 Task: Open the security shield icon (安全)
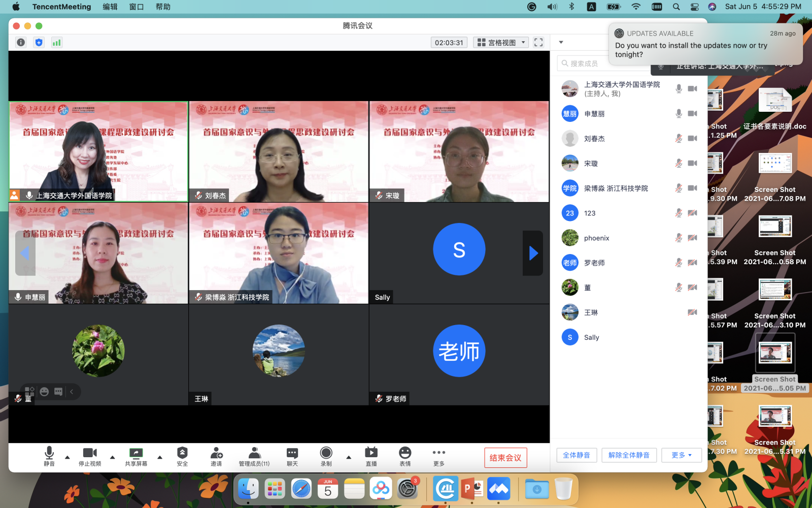coord(182,453)
